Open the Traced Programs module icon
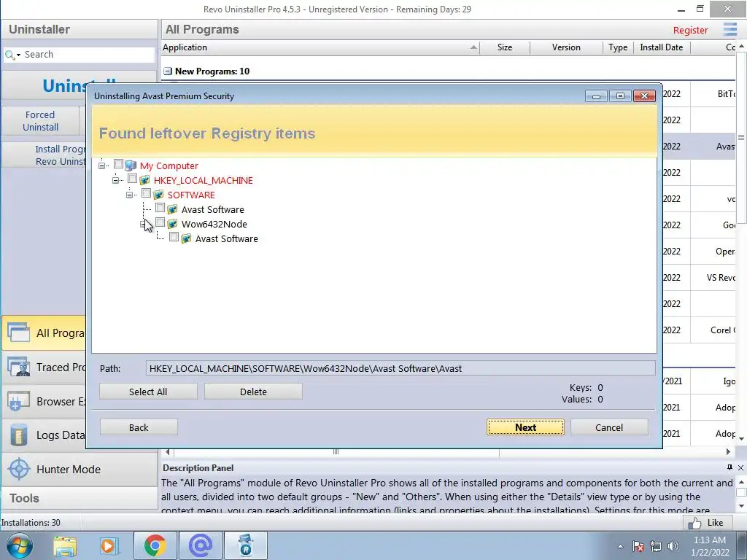747x560 pixels. tap(18, 367)
